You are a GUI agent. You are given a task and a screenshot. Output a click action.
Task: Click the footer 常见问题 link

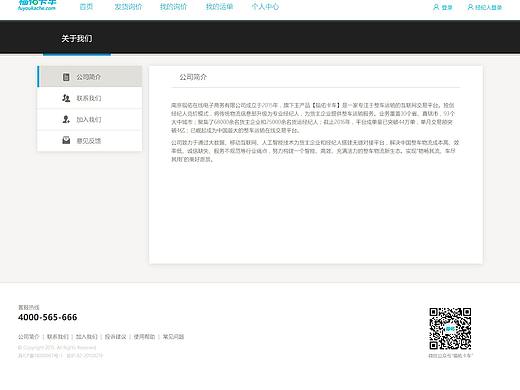coord(173,337)
